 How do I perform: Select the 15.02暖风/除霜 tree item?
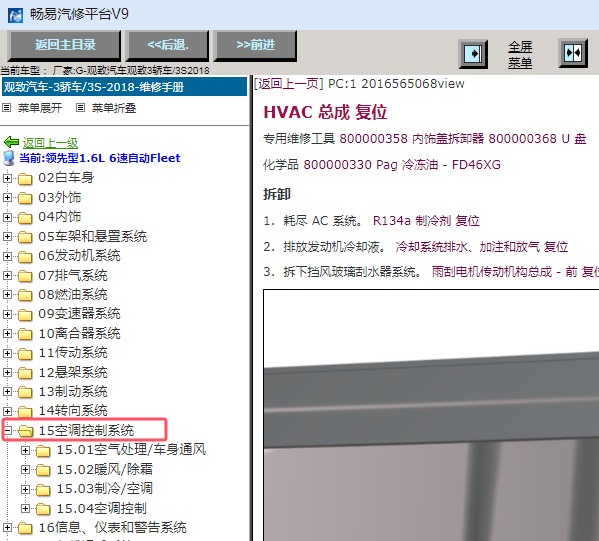click(x=105, y=469)
